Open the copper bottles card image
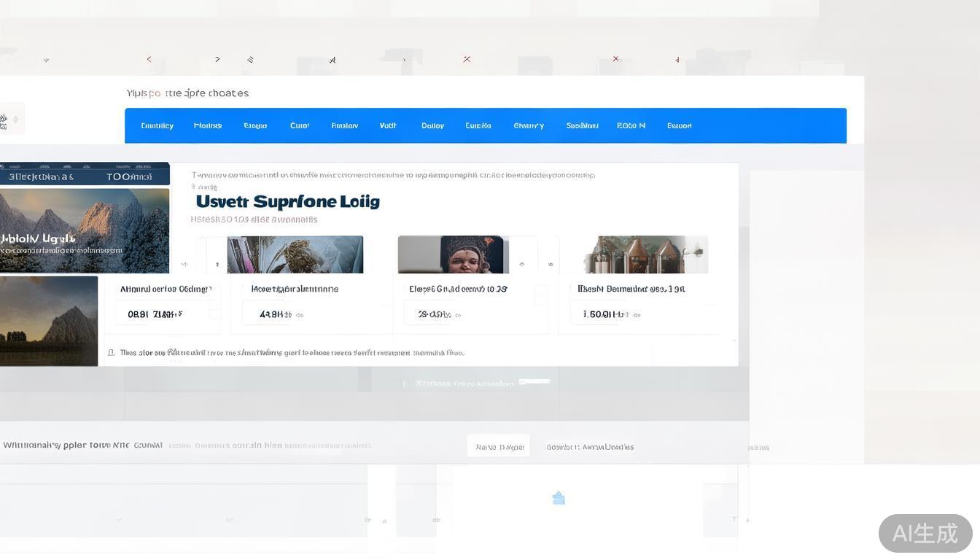 pos(645,254)
